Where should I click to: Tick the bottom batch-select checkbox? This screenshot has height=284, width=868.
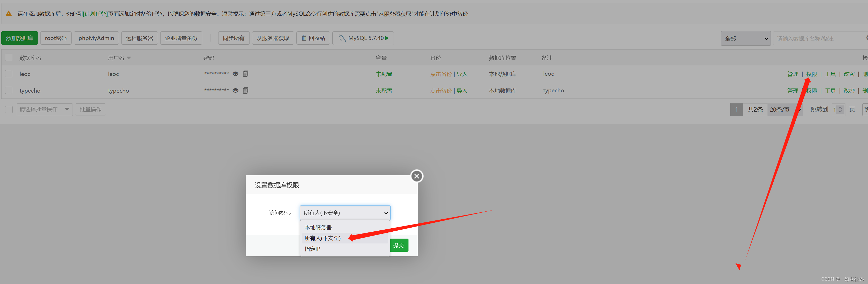pyautogui.click(x=9, y=109)
